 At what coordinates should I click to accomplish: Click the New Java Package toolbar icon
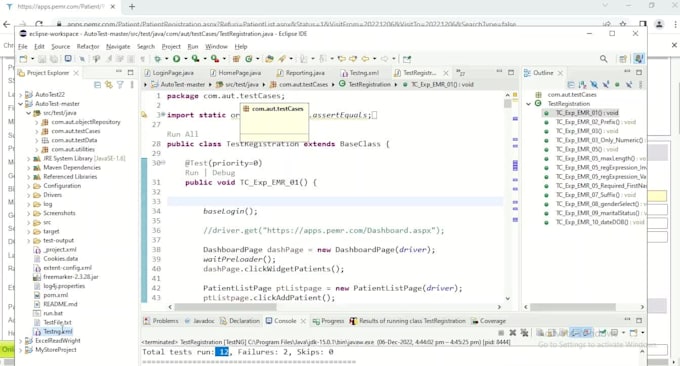(x=236, y=59)
